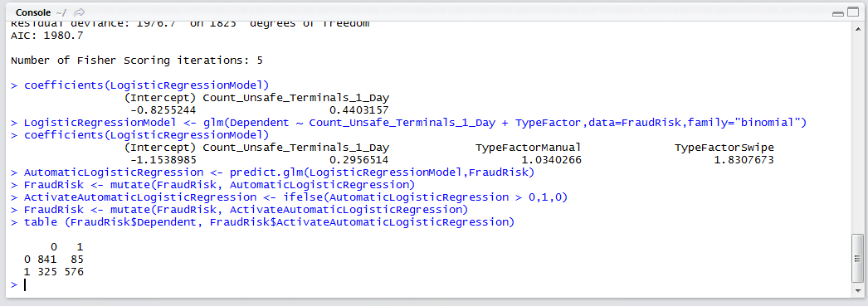Screen dimensions: 868x306
Task: Click the scrollbar down arrow in Console
Action: pyautogui.click(x=857, y=292)
